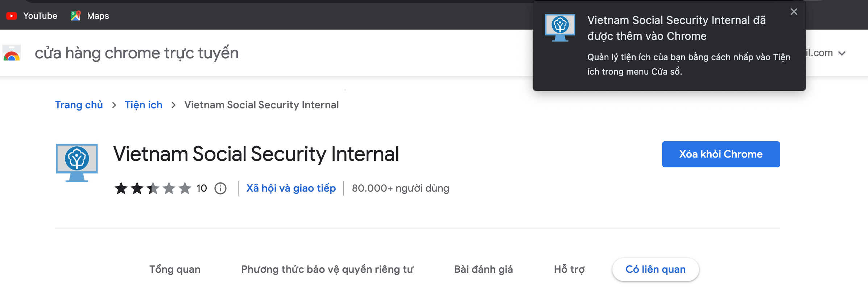Open the YouTube bookmark icon

[12, 16]
